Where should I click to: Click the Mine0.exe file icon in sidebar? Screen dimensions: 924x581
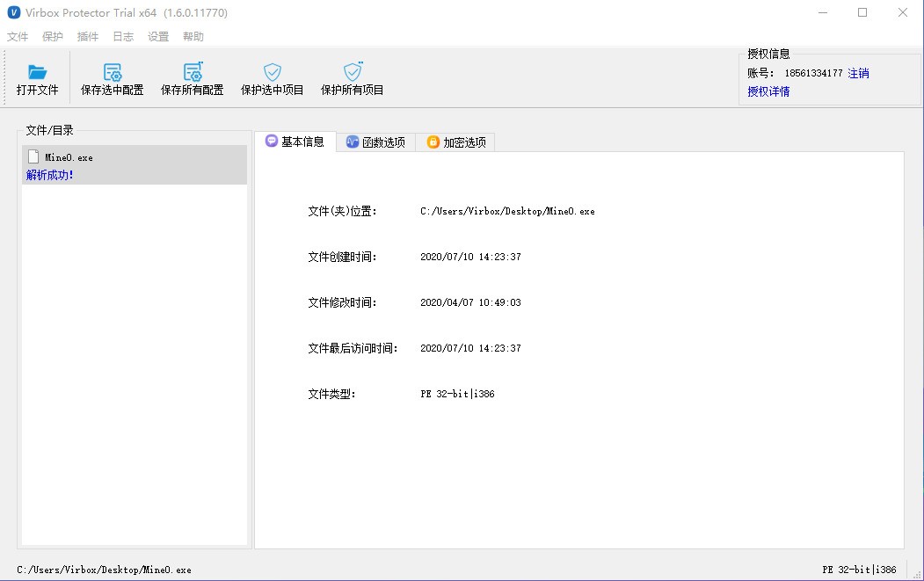pos(33,156)
